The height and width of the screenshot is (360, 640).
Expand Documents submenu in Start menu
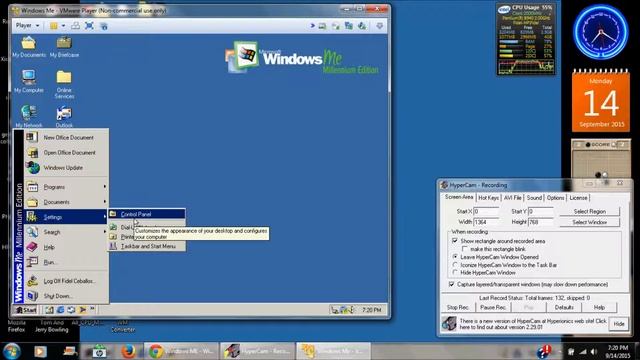tap(66, 202)
